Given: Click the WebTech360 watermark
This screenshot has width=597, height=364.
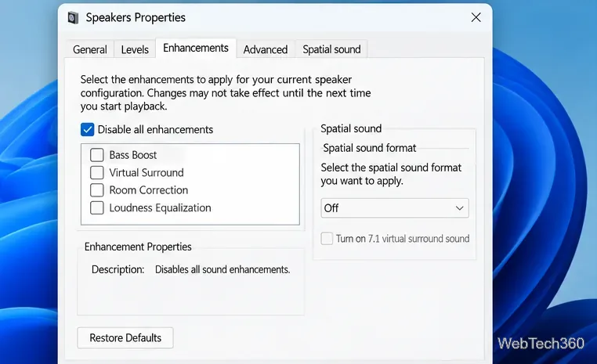Looking at the screenshot, I should [541, 344].
